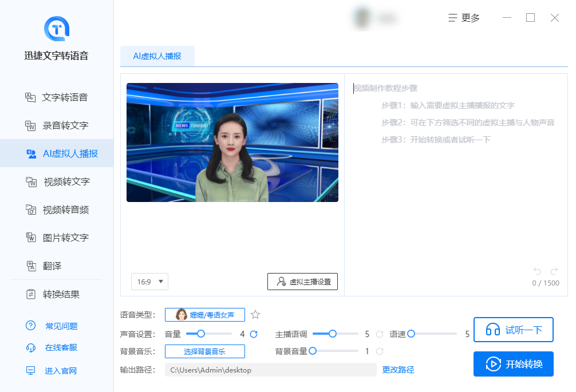Open 虚拟主播设置 settings
Image resolution: width=576 pixels, height=392 pixels.
tap(302, 282)
